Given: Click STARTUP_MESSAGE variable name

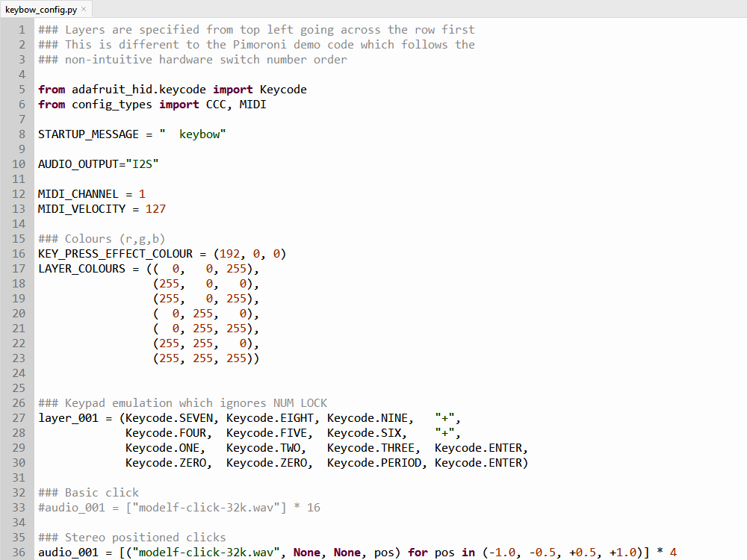Looking at the screenshot, I should coord(88,134).
